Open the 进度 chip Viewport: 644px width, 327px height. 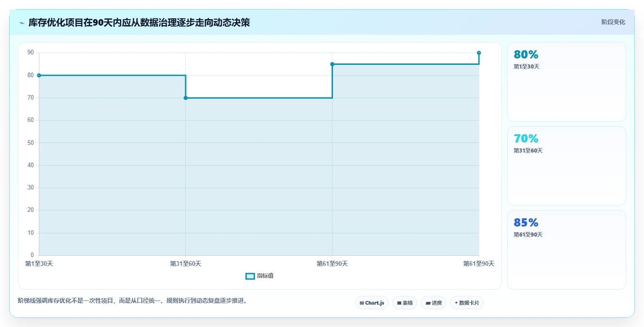tap(434, 303)
